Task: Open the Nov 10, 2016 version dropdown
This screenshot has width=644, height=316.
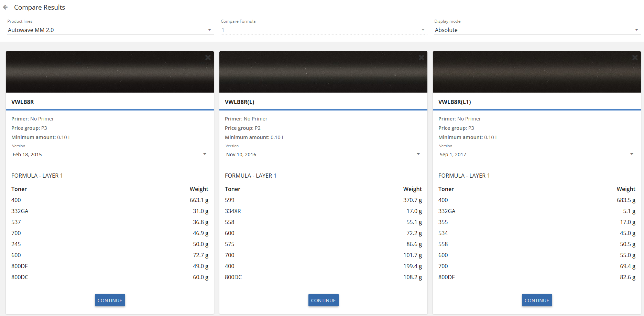Action: tap(323, 155)
